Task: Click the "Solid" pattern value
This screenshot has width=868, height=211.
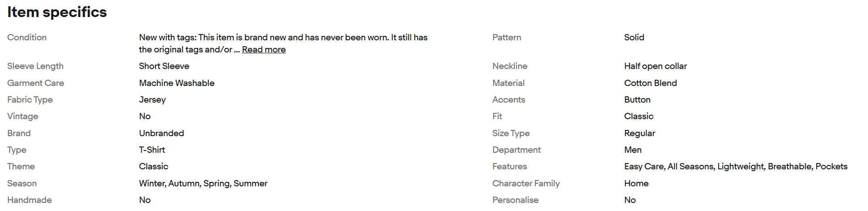Action: (634, 38)
